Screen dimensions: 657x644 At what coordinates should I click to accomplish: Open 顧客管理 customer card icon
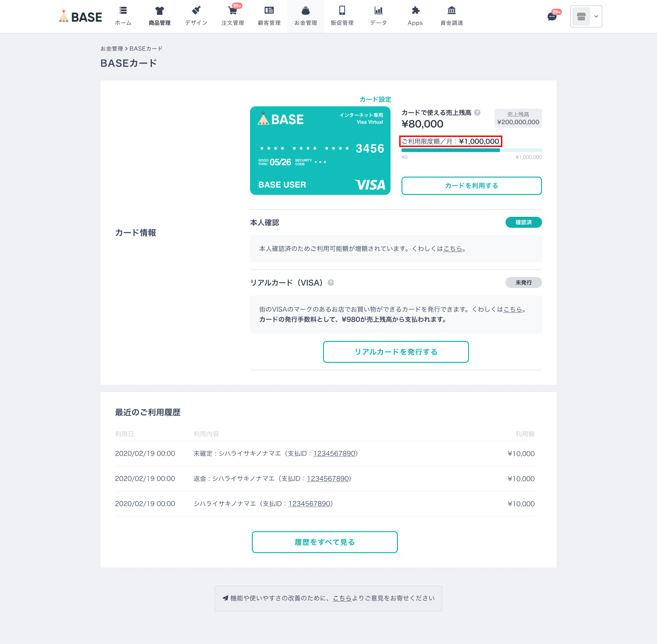(x=269, y=10)
